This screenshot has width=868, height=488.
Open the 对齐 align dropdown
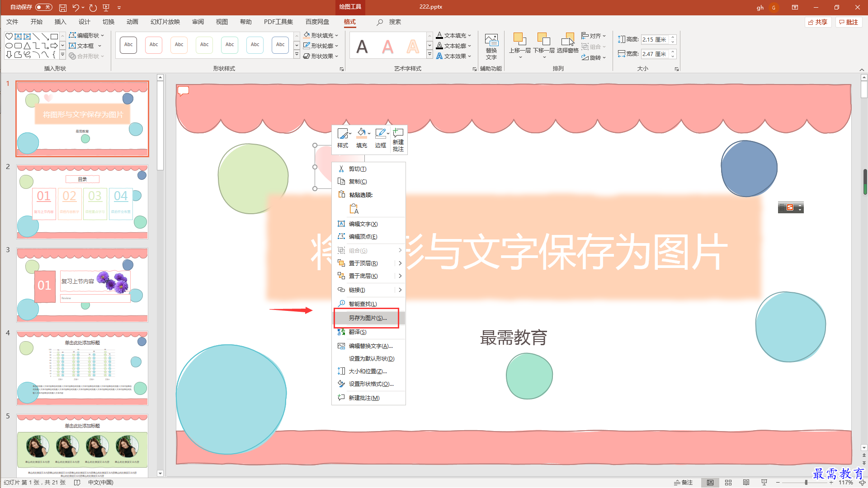tap(594, 36)
